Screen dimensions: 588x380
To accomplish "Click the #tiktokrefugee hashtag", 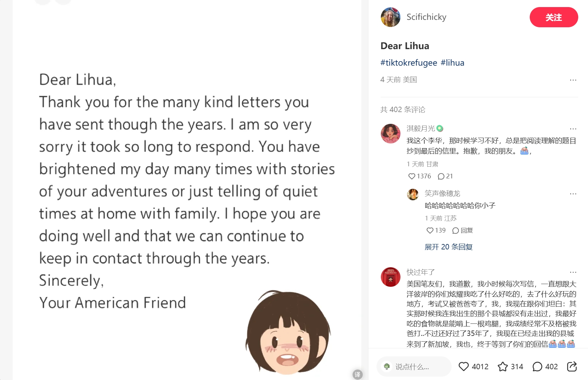I will pos(409,63).
